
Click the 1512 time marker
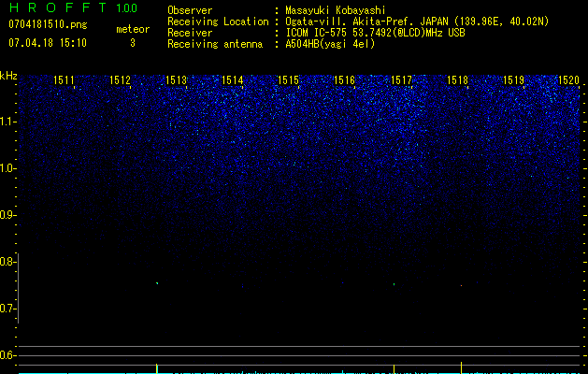pos(120,79)
